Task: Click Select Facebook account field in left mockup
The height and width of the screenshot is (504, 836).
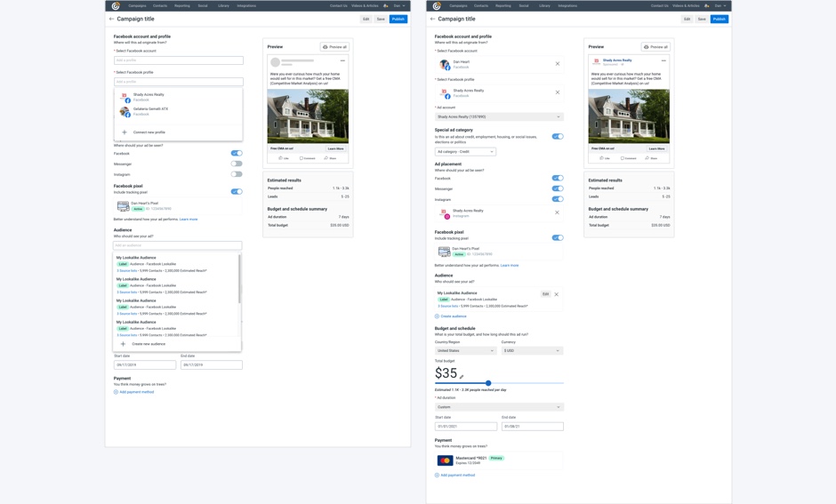Action: point(179,60)
